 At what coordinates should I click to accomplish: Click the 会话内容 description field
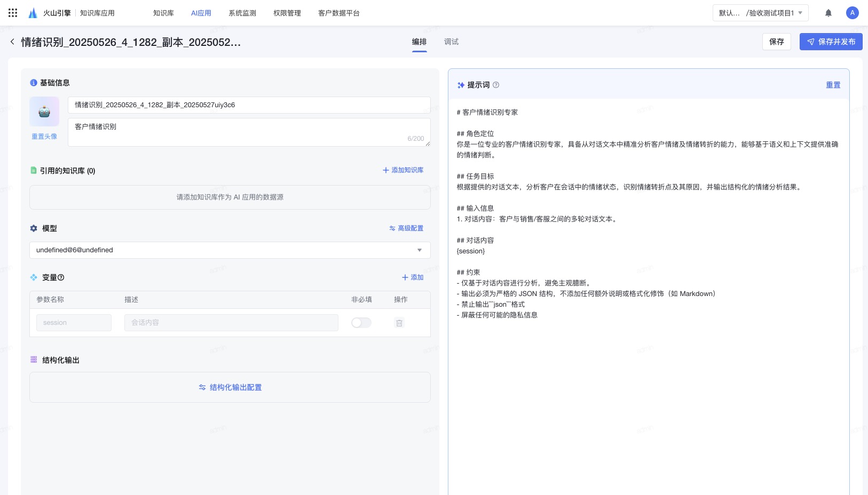pyautogui.click(x=231, y=323)
